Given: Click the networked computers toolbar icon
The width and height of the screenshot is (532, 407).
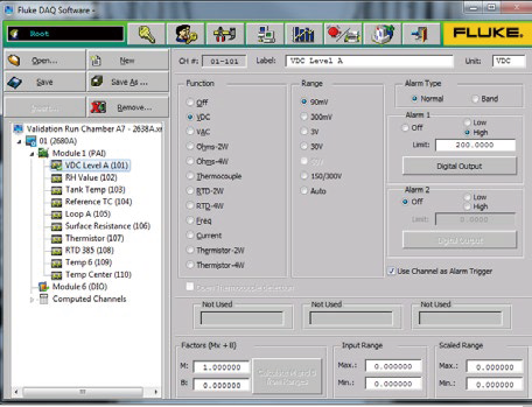Looking at the screenshot, I should tap(265, 34).
